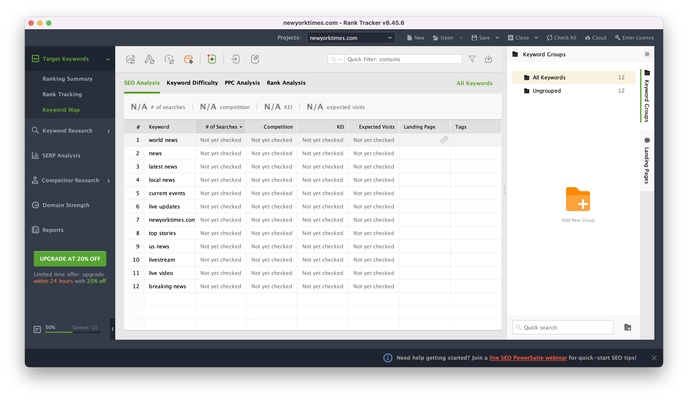Click the second icon in the keyword toolbar
The height and width of the screenshot is (400, 688).
149,59
